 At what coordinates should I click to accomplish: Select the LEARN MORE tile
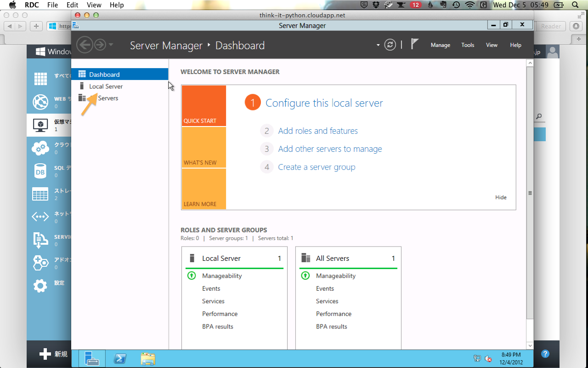coord(204,189)
